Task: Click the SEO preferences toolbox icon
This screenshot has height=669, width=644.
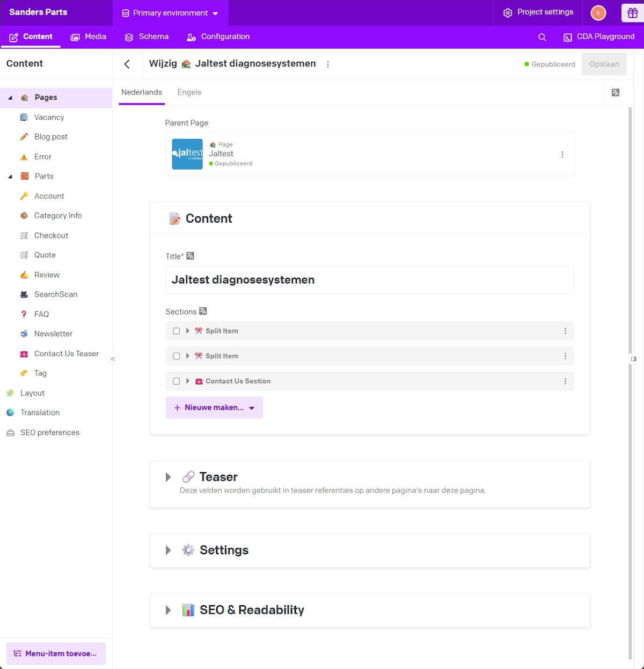Action: (x=10, y=432)
